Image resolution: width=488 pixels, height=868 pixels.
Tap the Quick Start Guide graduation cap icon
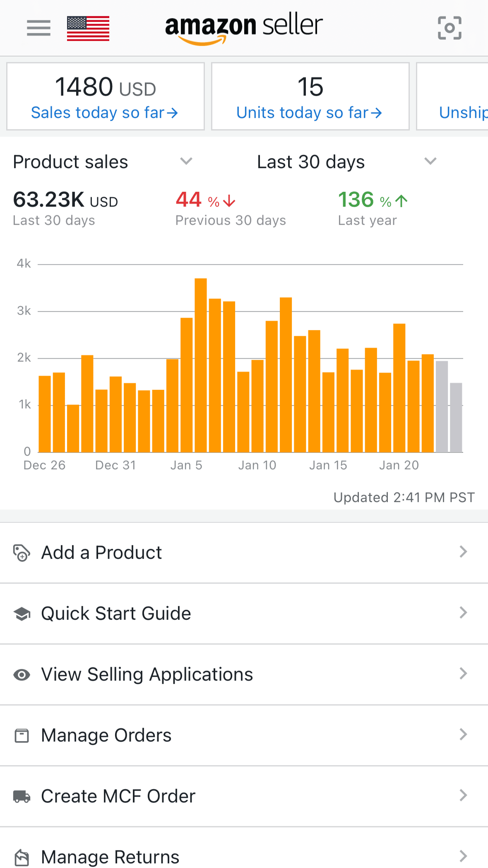coord(22,614)
